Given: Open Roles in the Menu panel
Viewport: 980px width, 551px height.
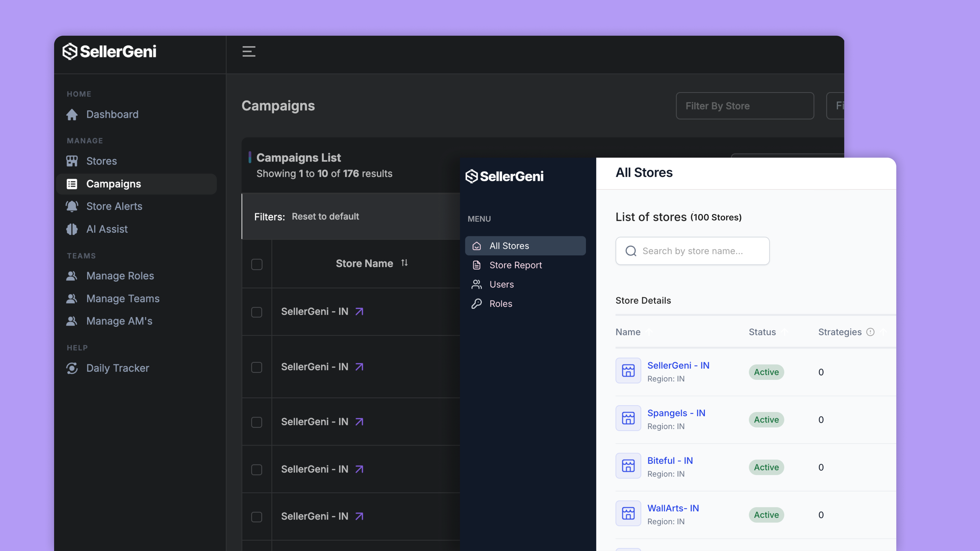Looking at the screenshot, I should pyautogui.click(x=501, y=304).
